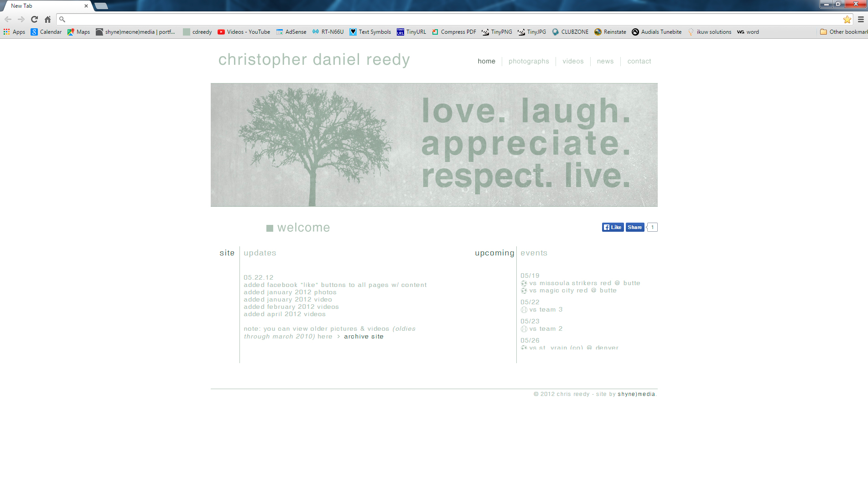Click the 05.22.12 update date
Screen dimensions: 868x479
(259, 277)
